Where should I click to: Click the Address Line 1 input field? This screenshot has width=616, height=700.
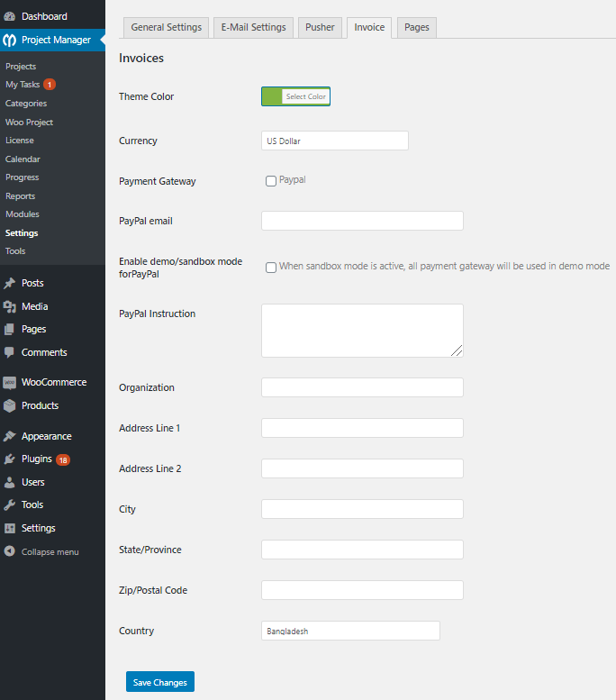pyautogui.click(x=362, y=428)
